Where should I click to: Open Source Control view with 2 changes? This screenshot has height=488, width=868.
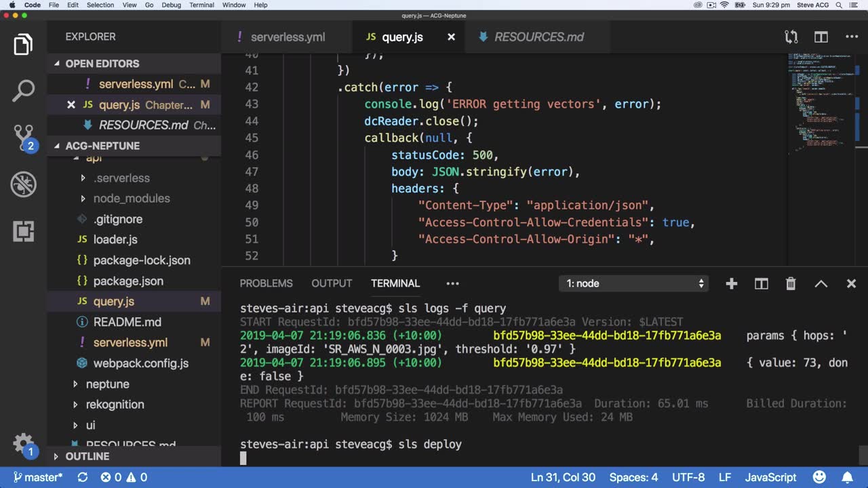coord(23,137)
